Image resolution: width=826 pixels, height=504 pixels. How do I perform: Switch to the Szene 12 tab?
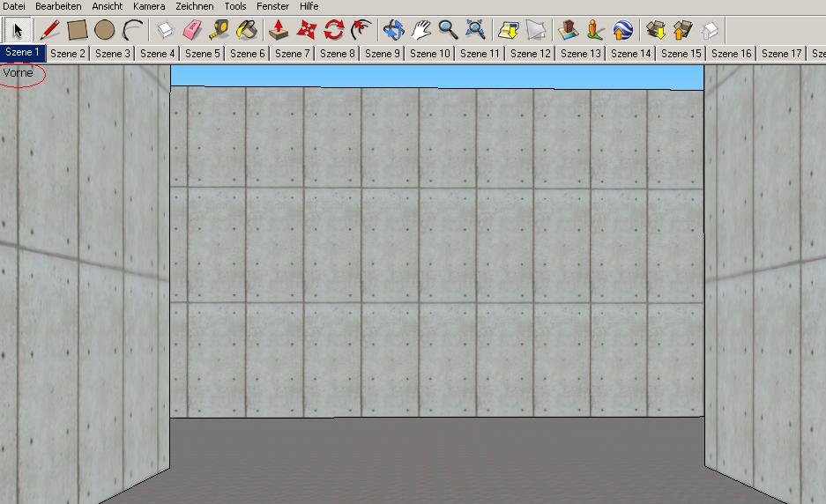(x=531, y=54)
